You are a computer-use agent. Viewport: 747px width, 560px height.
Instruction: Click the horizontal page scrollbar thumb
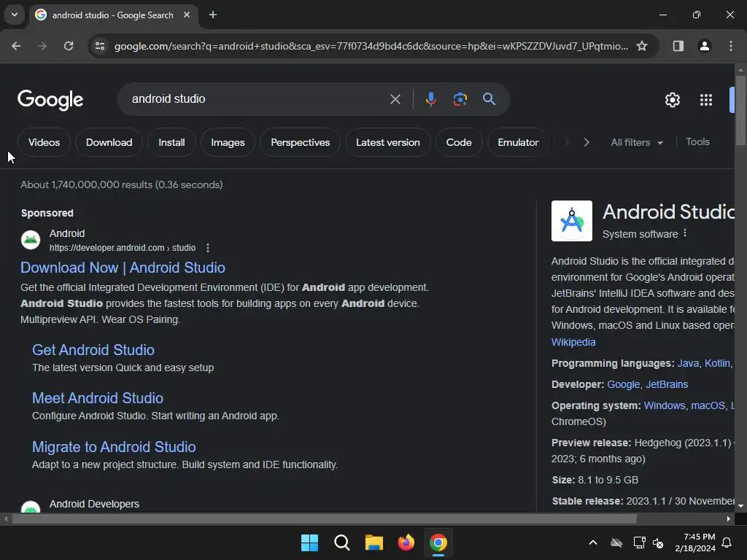pos(324,518)
